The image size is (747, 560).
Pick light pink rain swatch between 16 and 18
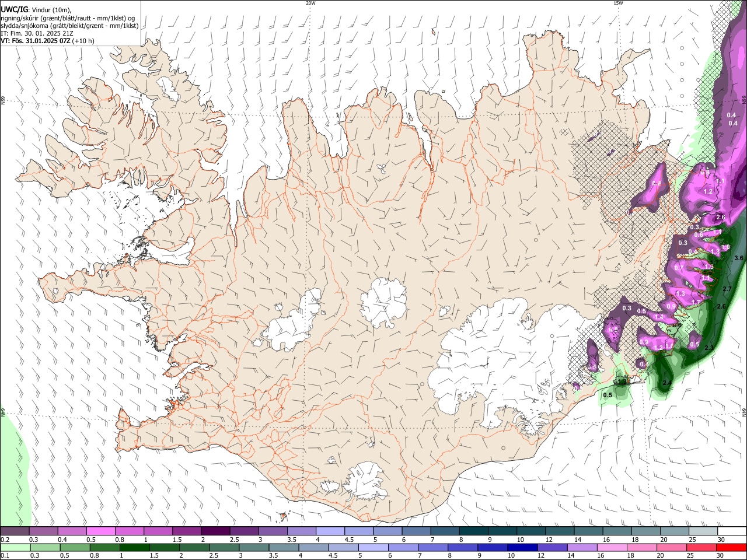pyautogui.click(x=613, y=547)
